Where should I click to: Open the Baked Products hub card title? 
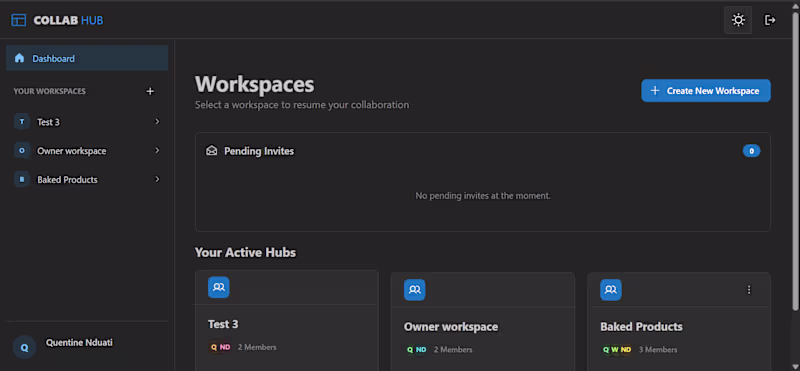[641, 327]
